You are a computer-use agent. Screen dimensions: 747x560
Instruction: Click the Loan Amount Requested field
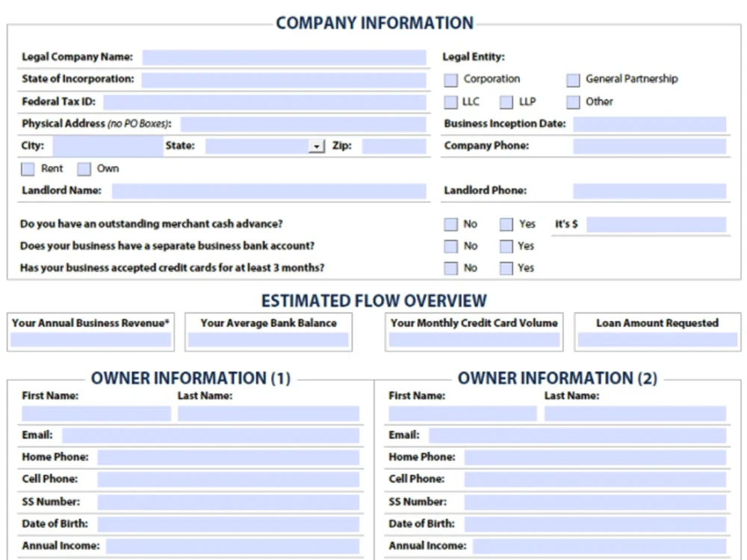click(658, 340)
